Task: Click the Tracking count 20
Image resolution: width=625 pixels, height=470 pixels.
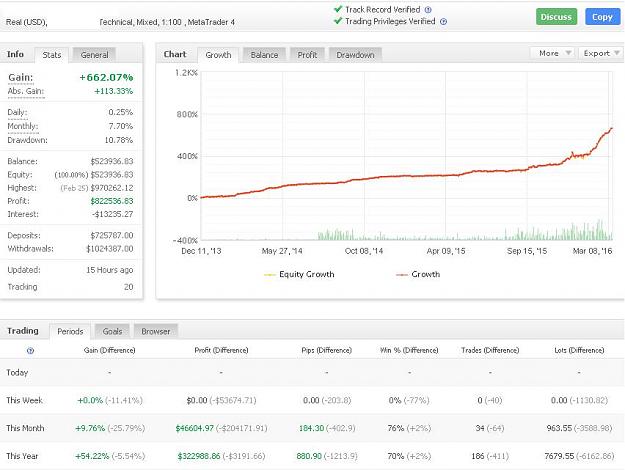Action: (x=128, y=287)
